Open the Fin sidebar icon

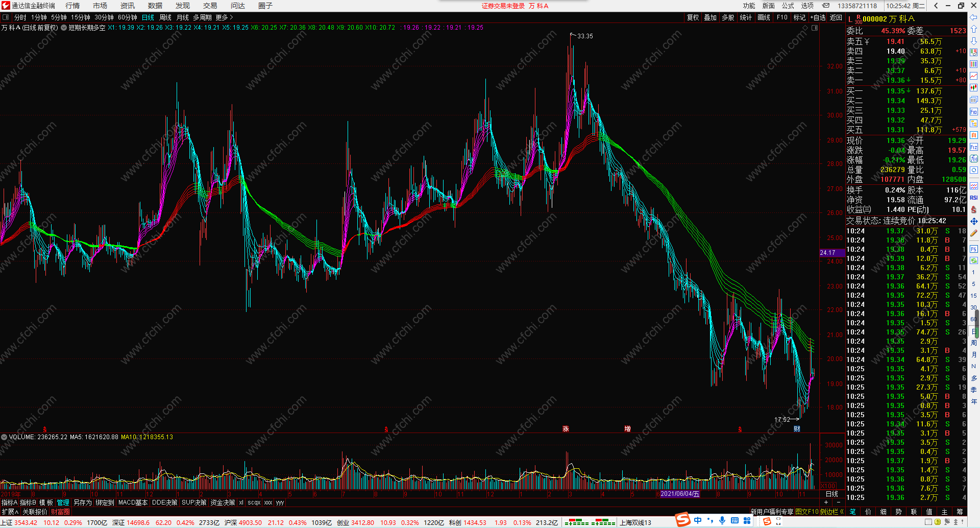(974, 111)
